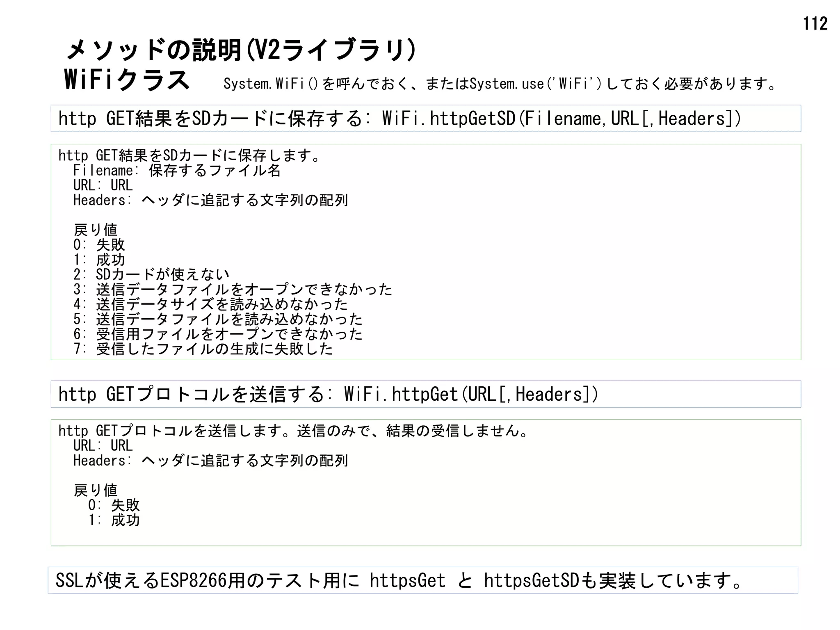Click the line 6: 受信用ファイルをオープンできなかった
This screenshot has height=630, width=840.
tap(218, 334)
